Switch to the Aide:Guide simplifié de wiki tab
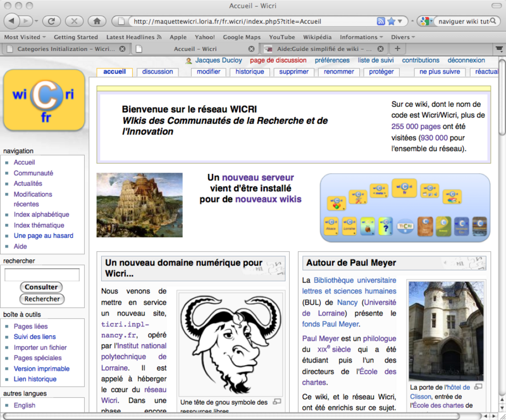Viewport: 506px width, 420px height. [x=324, y=49]
